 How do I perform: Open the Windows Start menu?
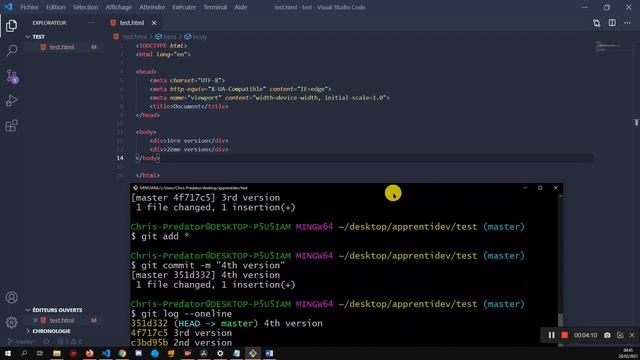click(x=8, y=353)
